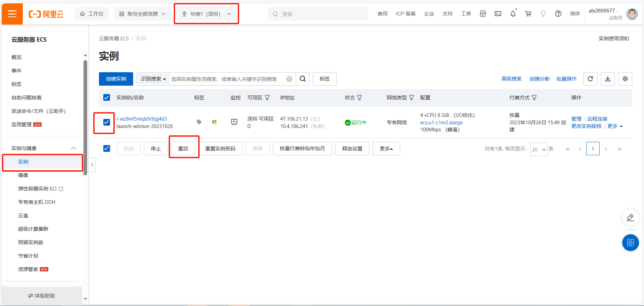The height and width of the screenshot is (306, 644).
Task: Click the 停止 stop button
Action: pos(156,148)
